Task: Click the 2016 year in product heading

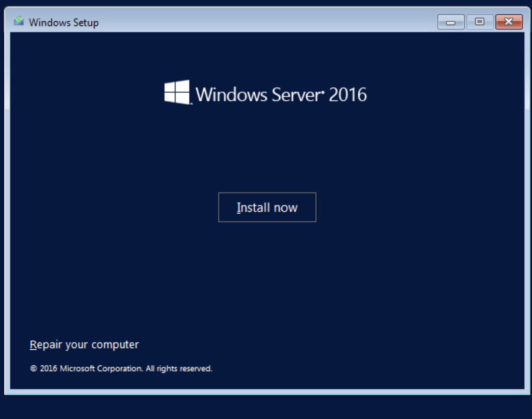Action: (x=347, y=94)
